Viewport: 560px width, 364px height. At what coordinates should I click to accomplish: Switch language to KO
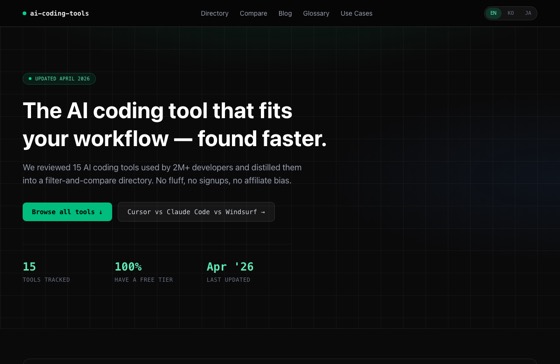tap(511, 13)
